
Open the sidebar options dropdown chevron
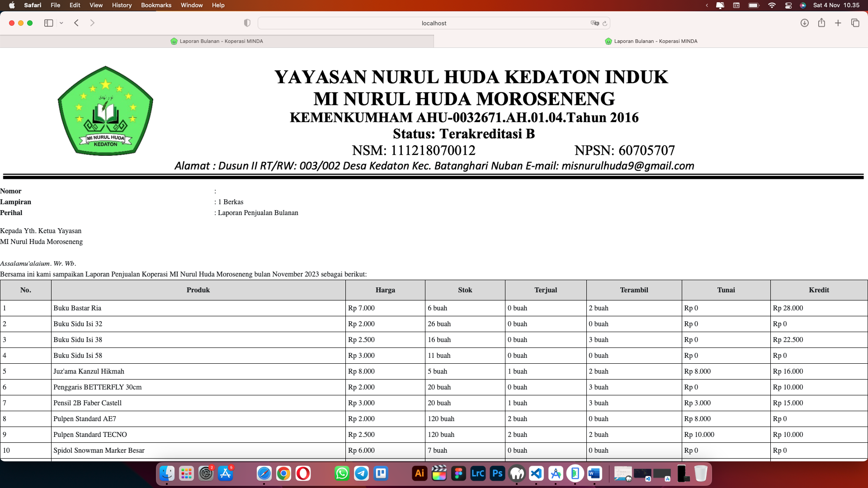(x=61, y=23)
